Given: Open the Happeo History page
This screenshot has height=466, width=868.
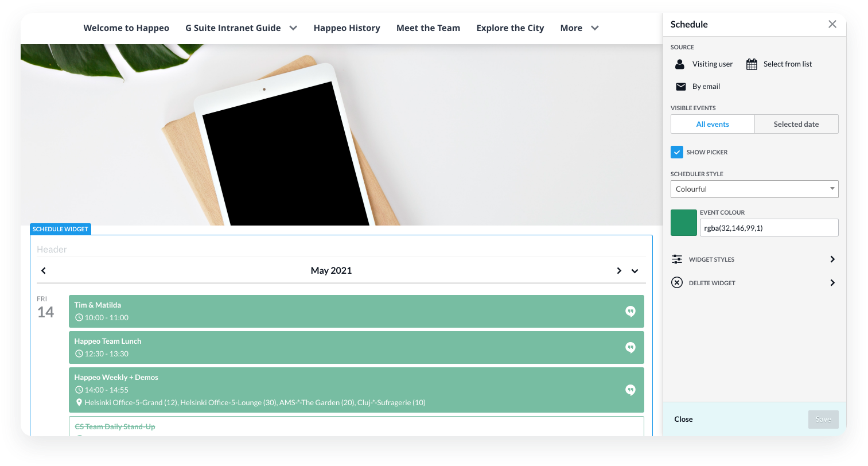Looking at the screenshot, I should pos(347,28).
